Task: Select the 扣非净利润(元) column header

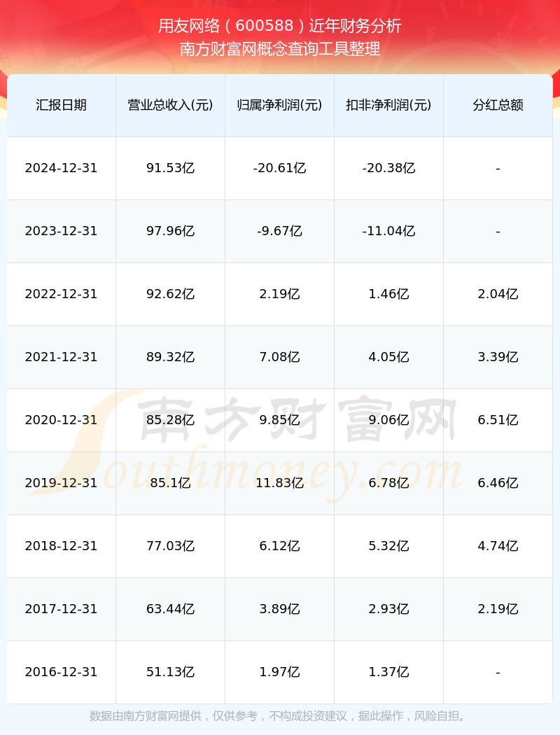Action: point(388,105)
